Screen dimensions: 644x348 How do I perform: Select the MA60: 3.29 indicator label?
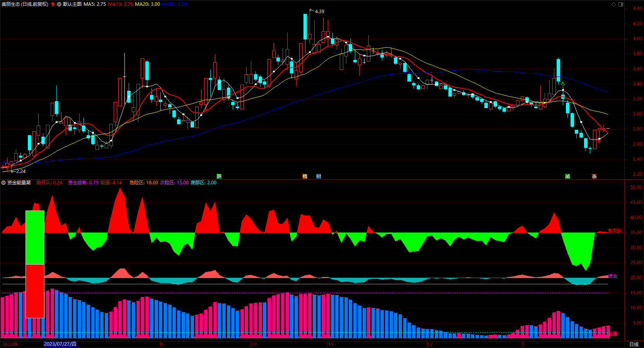click(x=174, y=4)
